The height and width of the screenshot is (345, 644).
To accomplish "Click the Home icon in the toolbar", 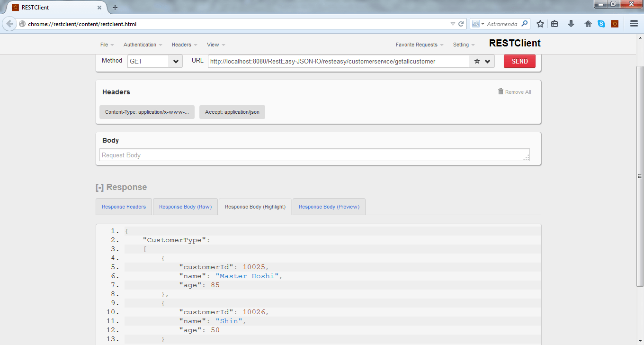I will [x=588, y=23].
